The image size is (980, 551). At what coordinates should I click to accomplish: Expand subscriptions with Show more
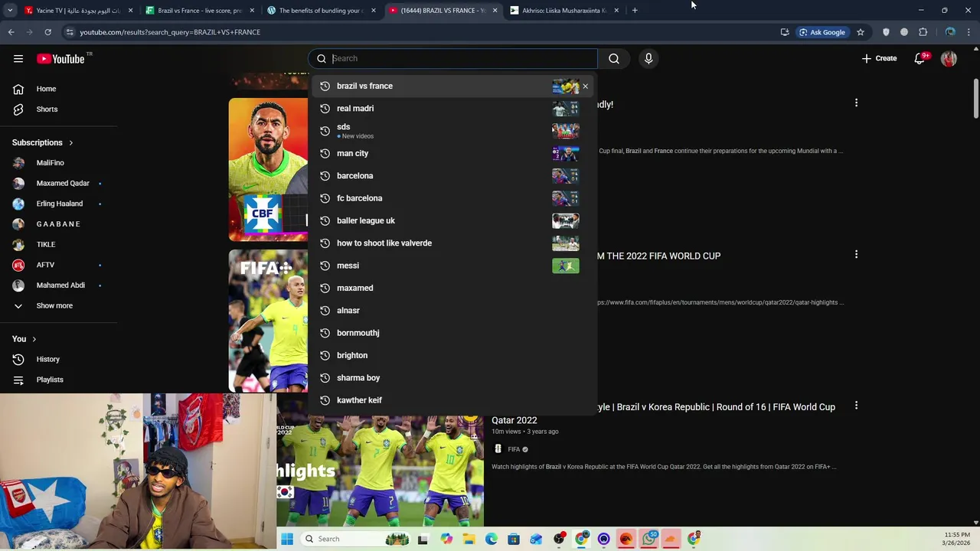54,306
